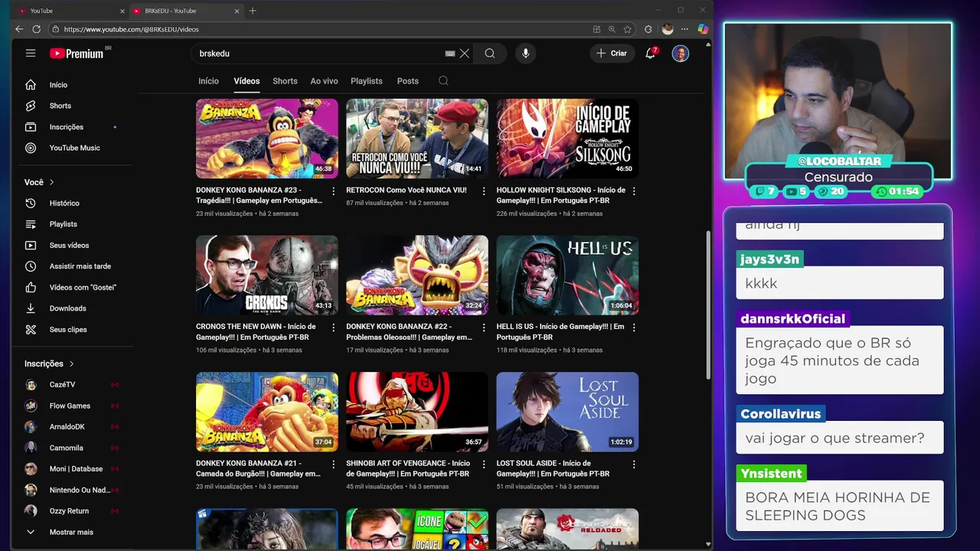
Task: Clear the brskedu search text
Action: 464,54
